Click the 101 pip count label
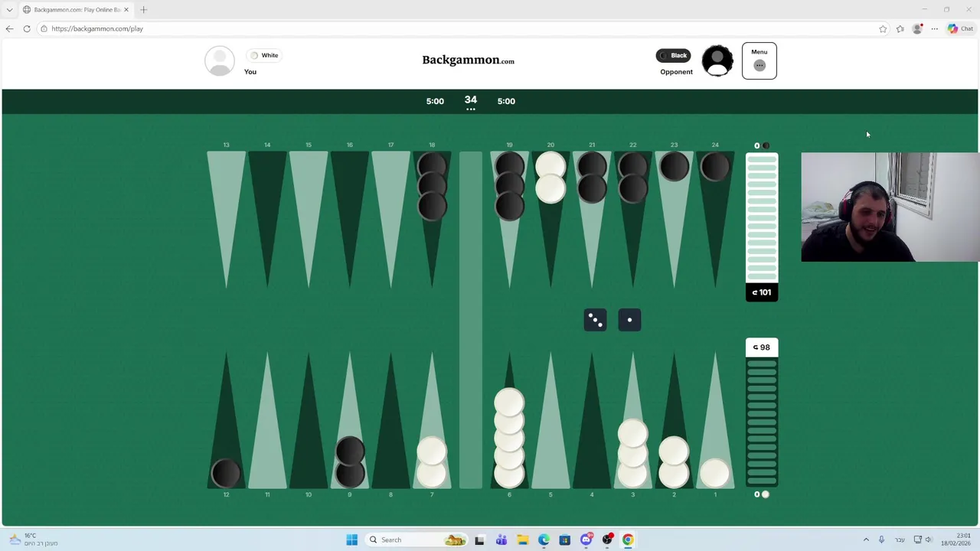The image size is (980, 551). [762, 292]
